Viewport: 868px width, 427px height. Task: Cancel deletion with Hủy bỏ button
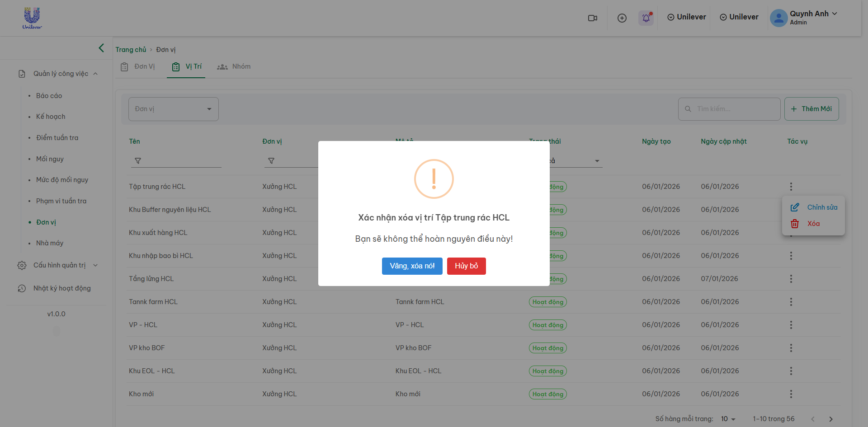point(466,266)
